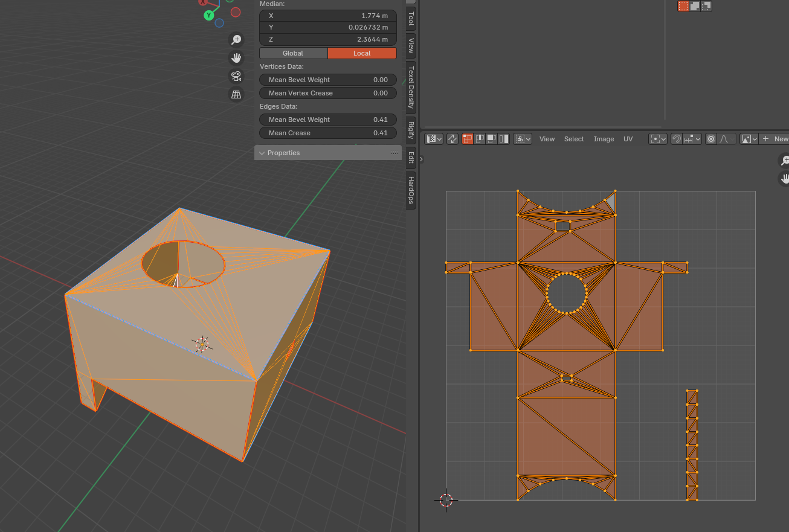Switch to the Tool sidebar tab
The width and height of the screenshot is (789, 532).
point(411,19)
